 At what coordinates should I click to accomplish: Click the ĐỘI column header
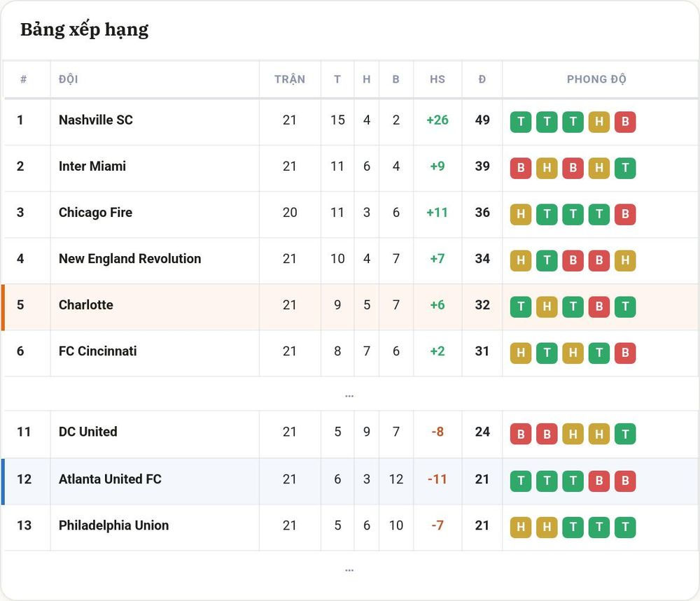69,79
